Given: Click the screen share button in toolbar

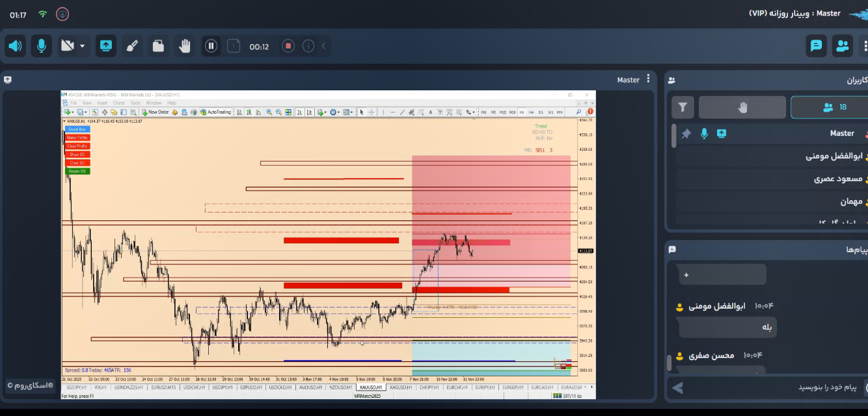Looking at the screenshot, I should 106,46.
